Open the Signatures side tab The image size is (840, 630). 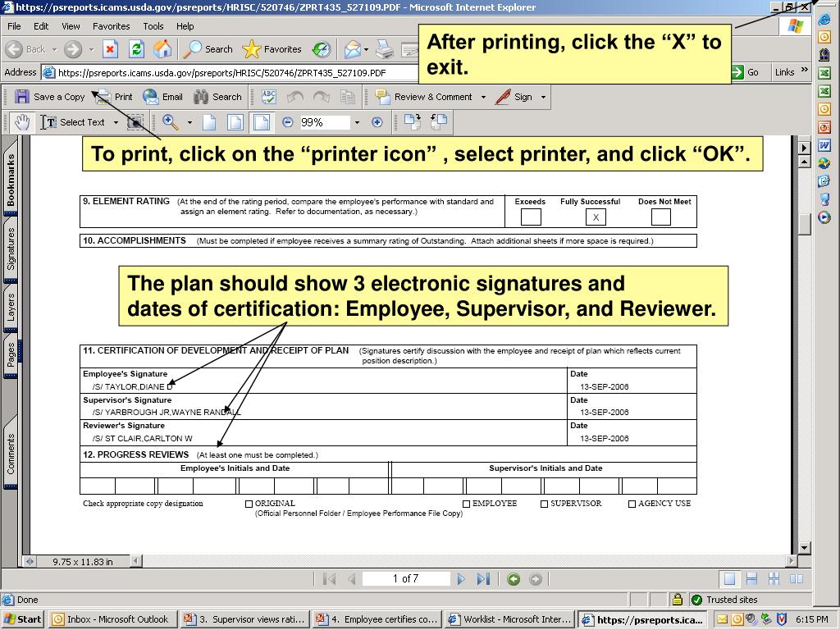11,249
